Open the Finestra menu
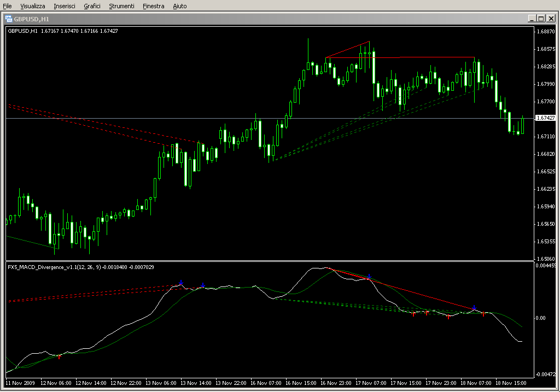Screen dimensions: 560x392 [x=153, y=6]
